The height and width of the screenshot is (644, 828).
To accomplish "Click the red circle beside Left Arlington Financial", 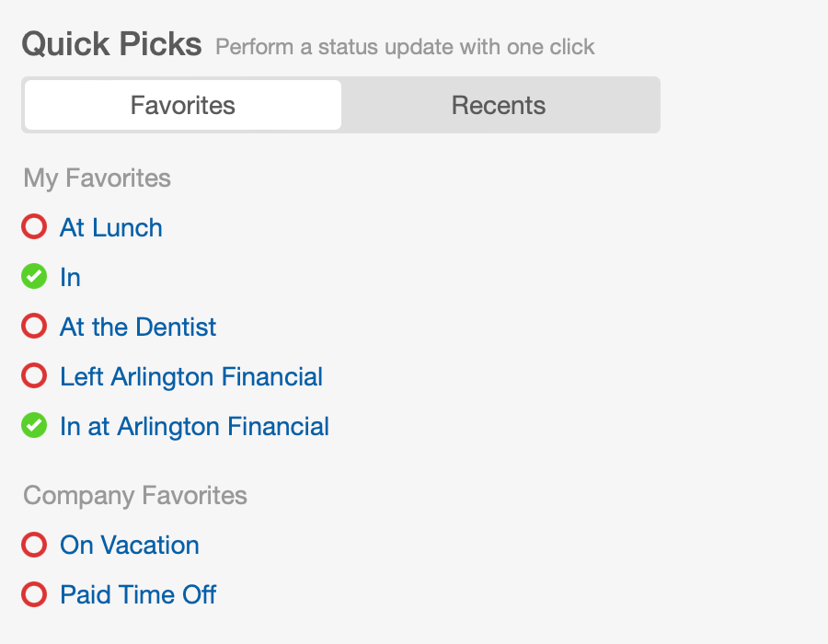I will click(x=34, y=376).
